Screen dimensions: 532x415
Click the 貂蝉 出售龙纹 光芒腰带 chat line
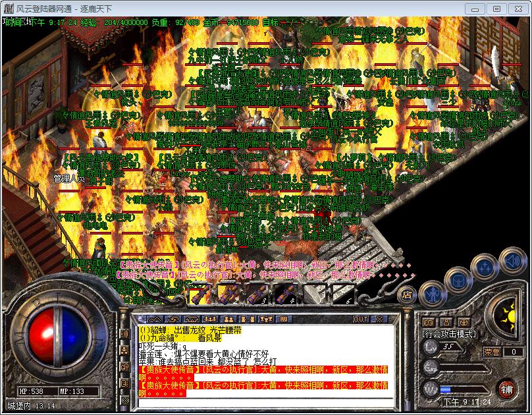tap(190, 330)
